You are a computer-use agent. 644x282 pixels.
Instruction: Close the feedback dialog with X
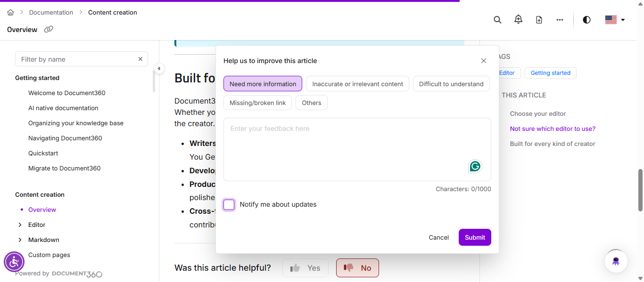[x=483, y=61]
